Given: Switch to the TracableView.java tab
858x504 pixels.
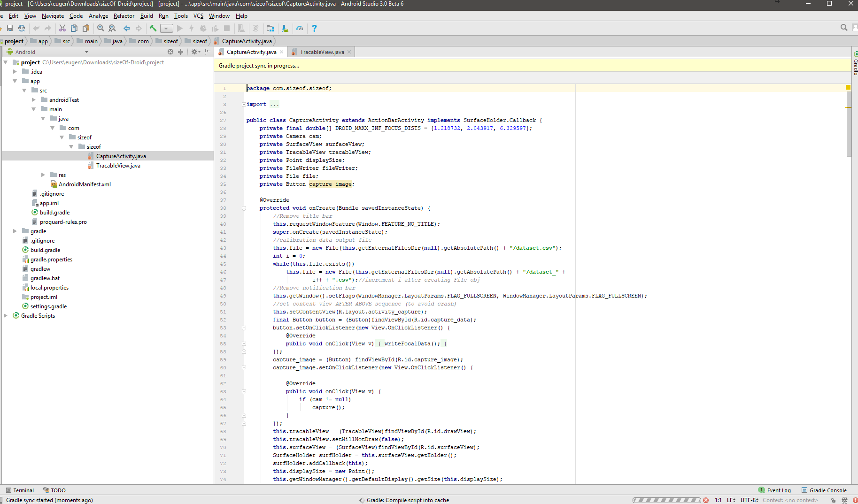Looking at the screenshot, I should point(322,52).
